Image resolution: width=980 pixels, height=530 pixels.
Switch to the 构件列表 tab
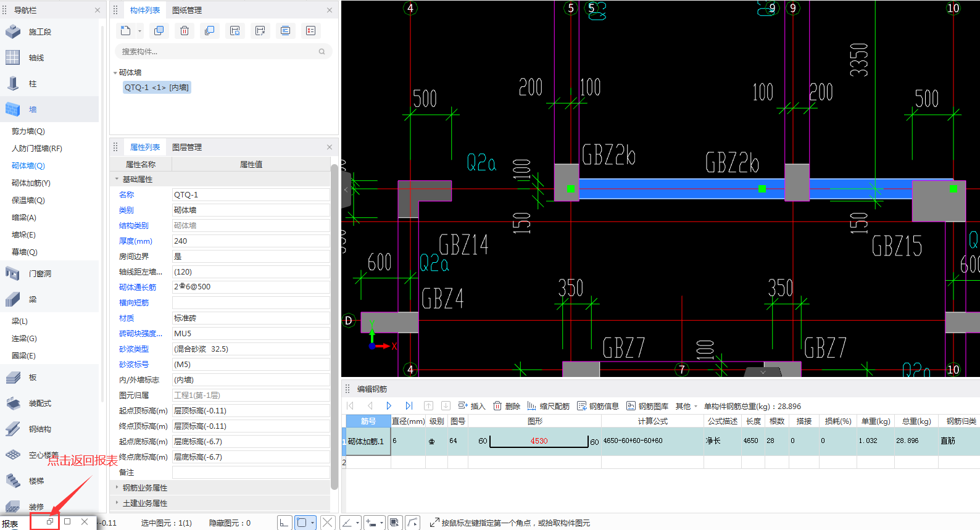point(145,10)
